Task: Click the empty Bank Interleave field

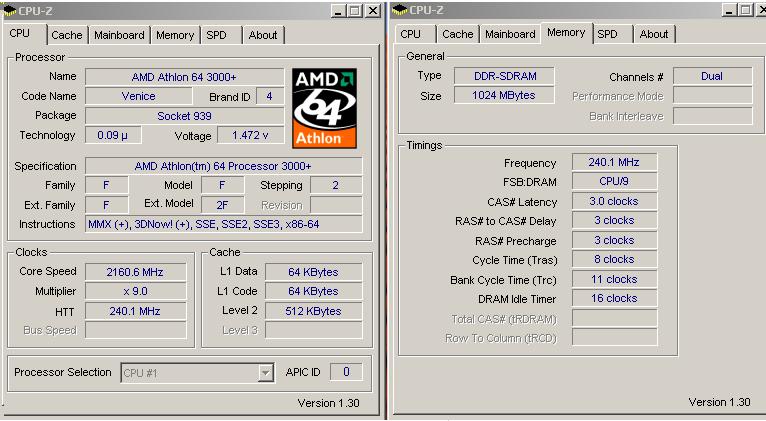Action: coord(712,116)
